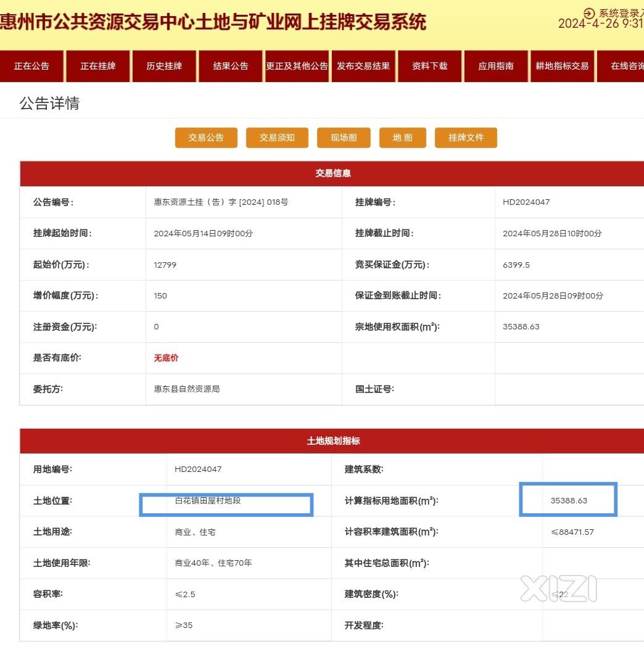This screenshot has height=649, width=644.
Task: Select the land location 白花镇田屋村地段
Action: (x=207, y=500)
